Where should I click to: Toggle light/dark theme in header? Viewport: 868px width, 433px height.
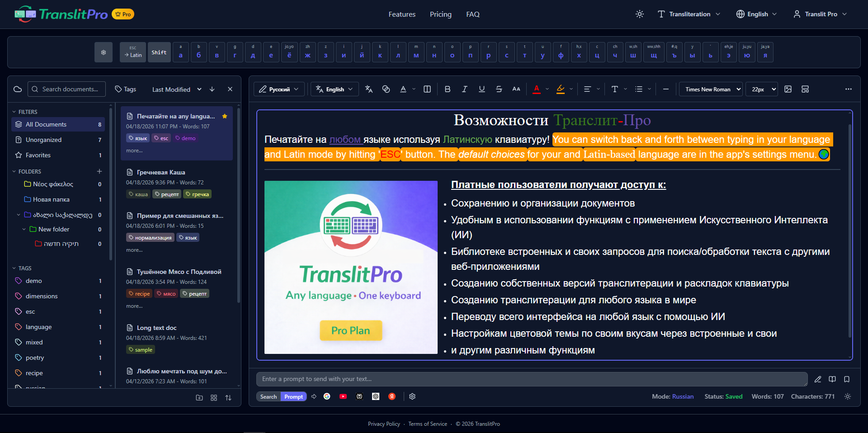(640, 14)
